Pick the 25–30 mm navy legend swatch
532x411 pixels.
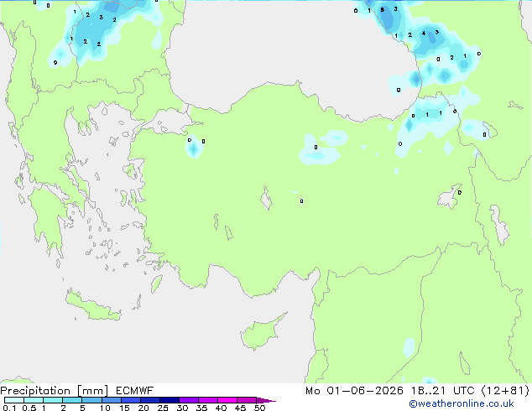(169, 400)
